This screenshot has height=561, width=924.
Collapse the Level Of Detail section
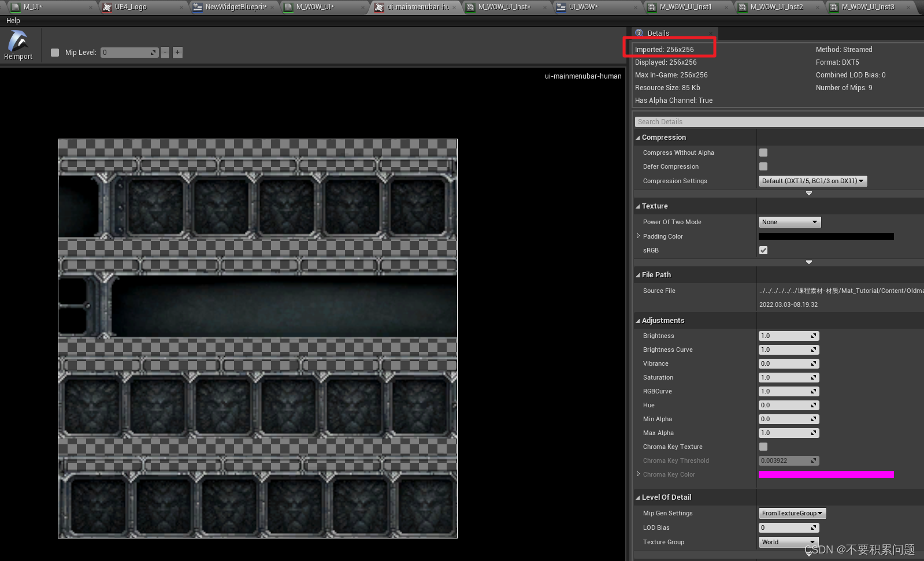[638, 497]
